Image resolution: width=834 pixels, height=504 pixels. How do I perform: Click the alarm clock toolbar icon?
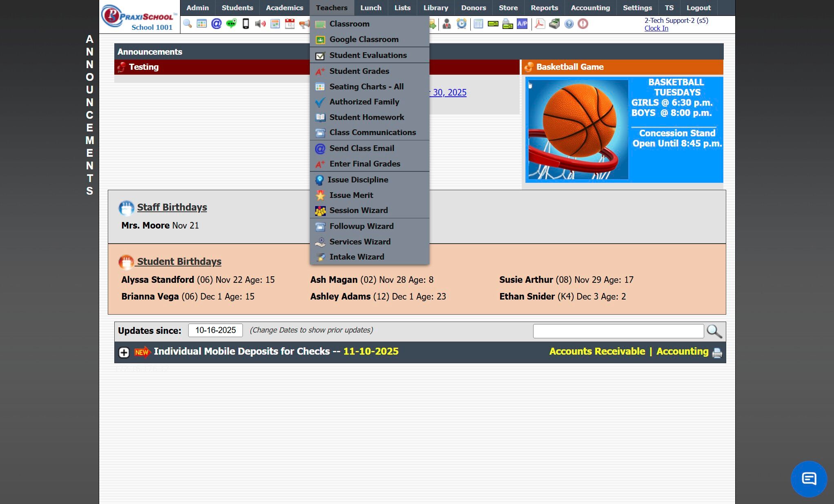tap(461, 24)
